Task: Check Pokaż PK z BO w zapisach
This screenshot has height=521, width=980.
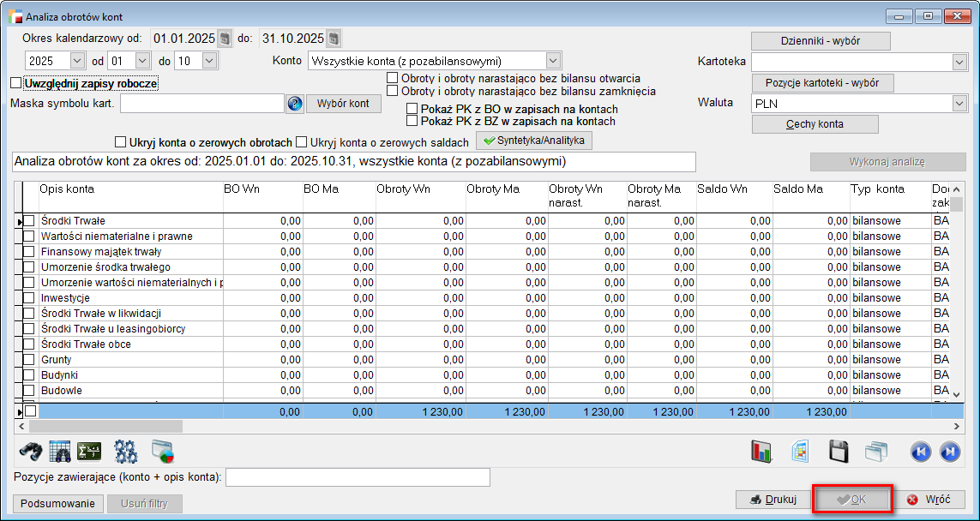Action: click(412, 109)
